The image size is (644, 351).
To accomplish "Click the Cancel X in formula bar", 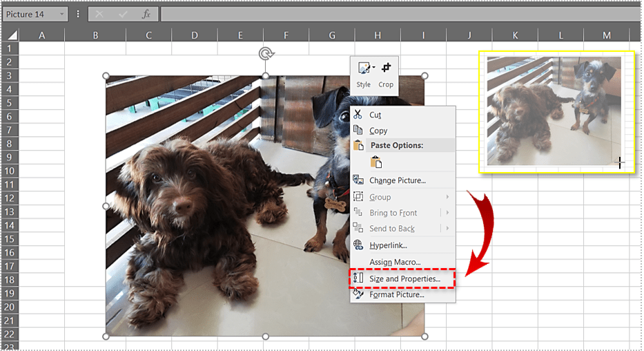I will tap(99, 14).
